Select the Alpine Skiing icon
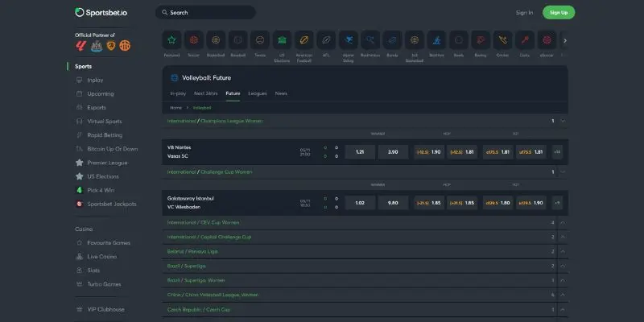644x322 pixels. point(349,39)
